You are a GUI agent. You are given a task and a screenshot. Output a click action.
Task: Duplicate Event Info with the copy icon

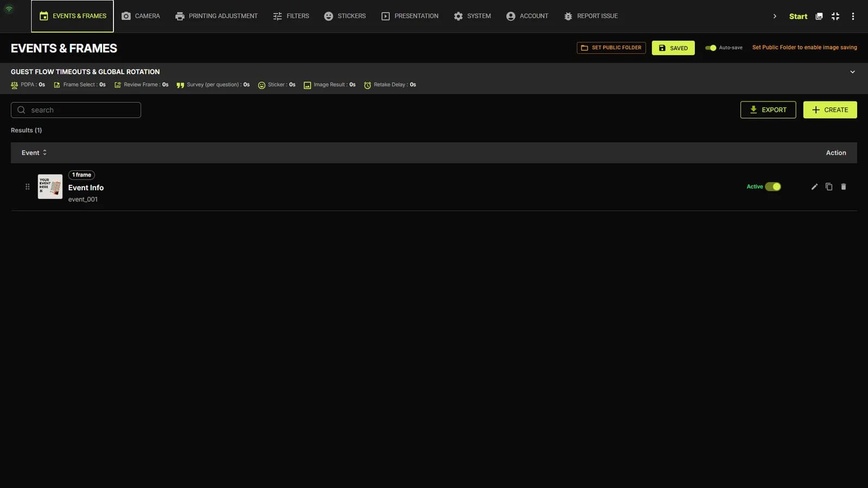pos(829,187)
